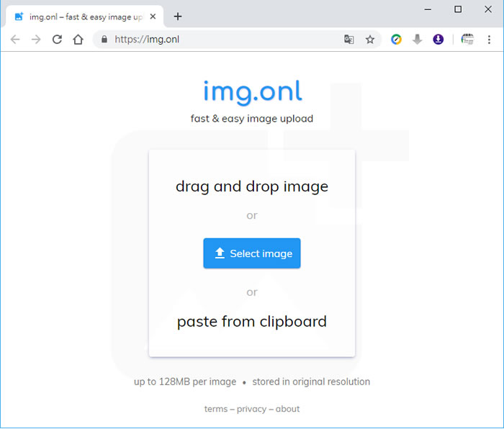Open the Chrome three-dot menu
This screenshot has height=429, width=504.
coord(489,40)
